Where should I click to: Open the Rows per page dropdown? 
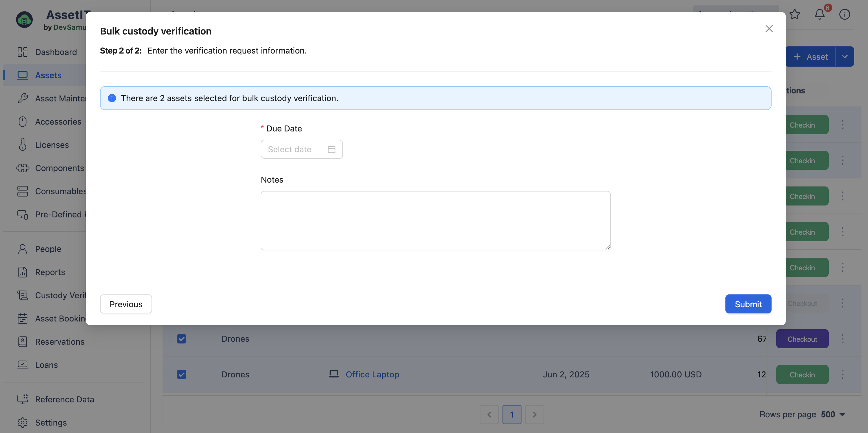point(833,415)
